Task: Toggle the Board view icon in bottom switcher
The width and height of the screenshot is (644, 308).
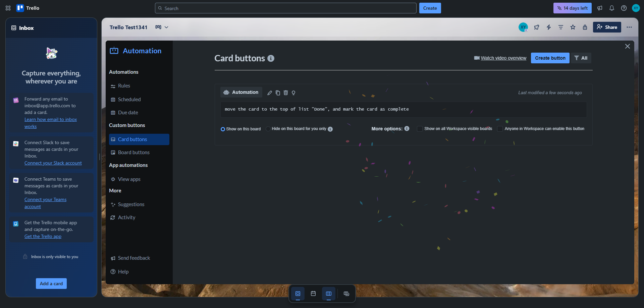Action: (x=329, y=294)
